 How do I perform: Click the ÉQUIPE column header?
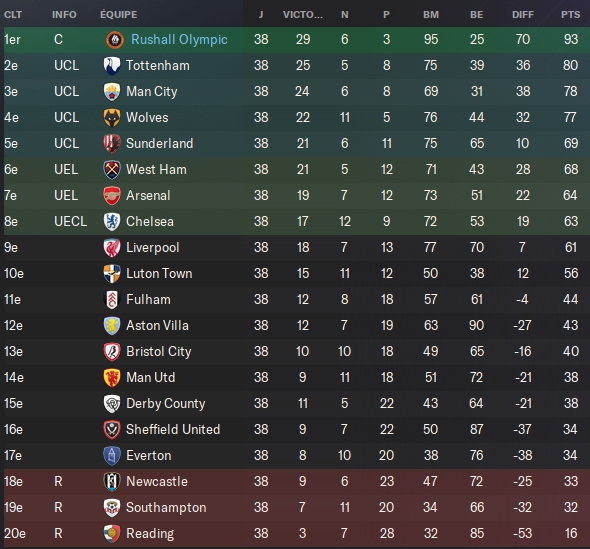tap(119, 14)
